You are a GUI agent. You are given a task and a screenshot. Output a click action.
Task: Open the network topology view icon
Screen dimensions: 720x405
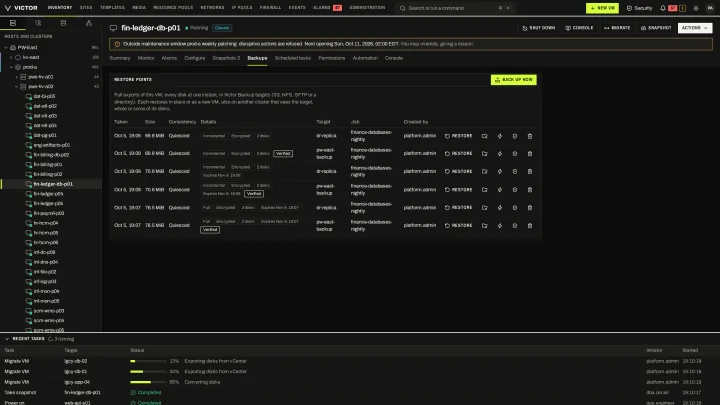click(x=89, y=23)
